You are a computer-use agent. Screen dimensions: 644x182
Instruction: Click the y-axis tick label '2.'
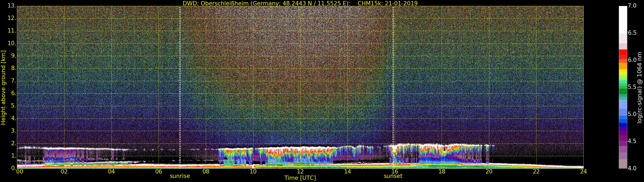(14, 143)
